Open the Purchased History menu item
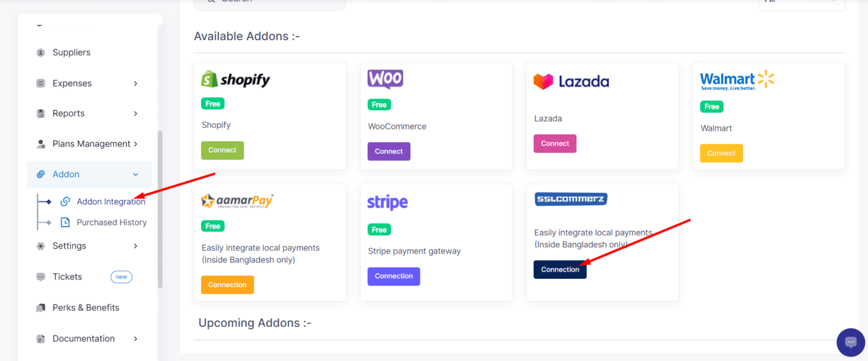 [x=111, y=222]
